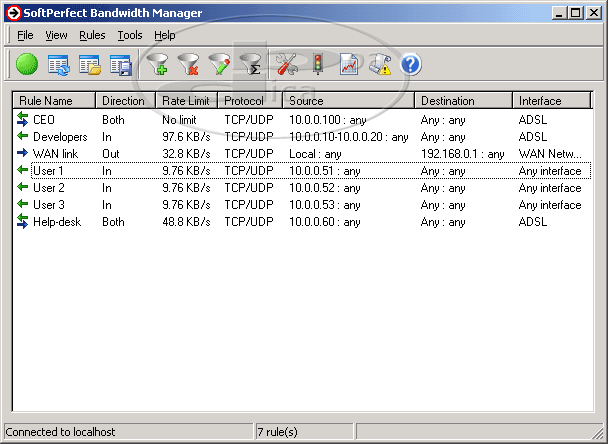Click the edit rule funnel icon
The image size is (608, 444).
pyautogui.click(x=219, y=66)
